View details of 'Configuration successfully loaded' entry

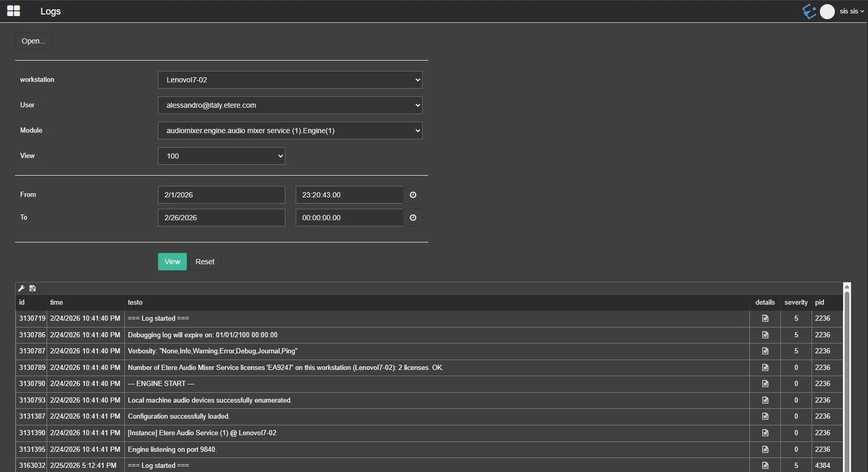click(765, 417)
